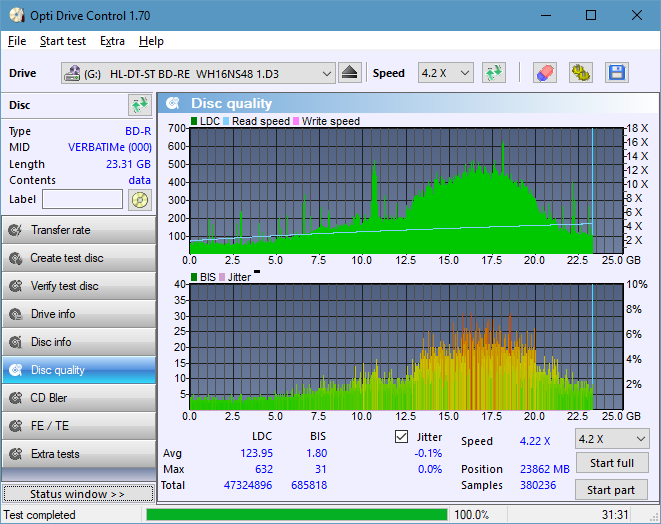Click the LDC total value 47324896
The width and height of the screenshot is (661, 524).
click(x=248, y=485)
